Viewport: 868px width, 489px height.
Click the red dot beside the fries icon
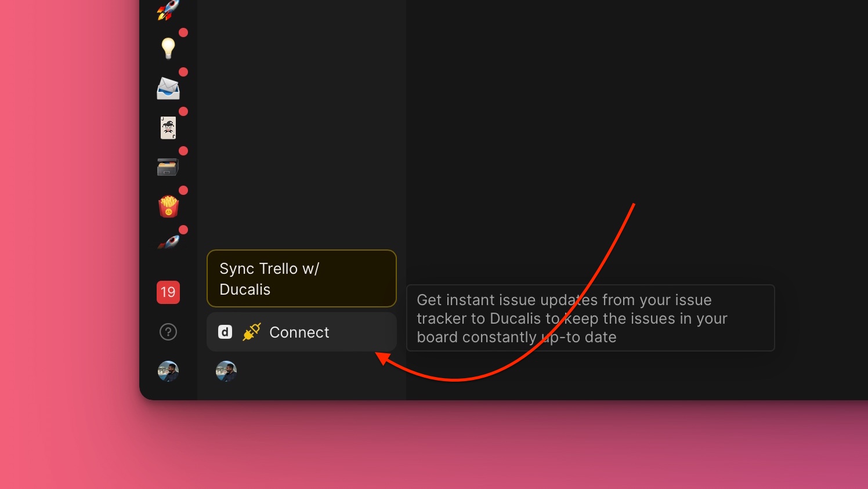(x=184, y=190)
